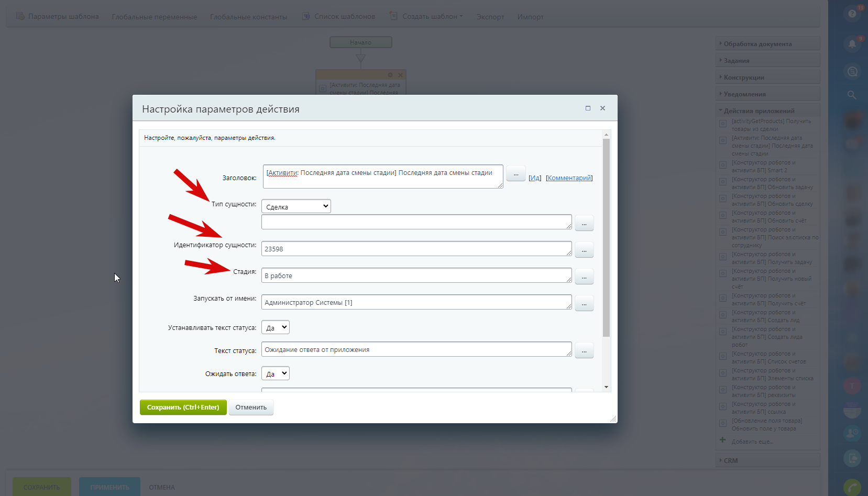Click the Отменить button

tap(251, 407)
